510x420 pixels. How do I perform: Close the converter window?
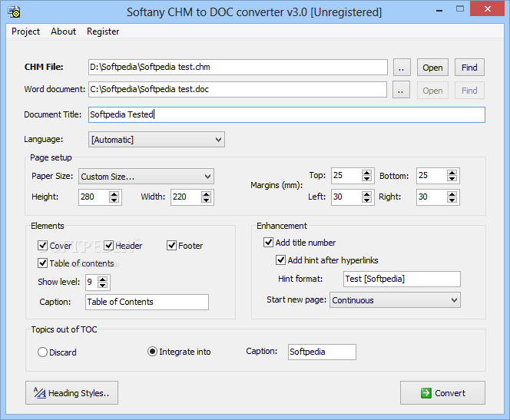pos(487,8)
